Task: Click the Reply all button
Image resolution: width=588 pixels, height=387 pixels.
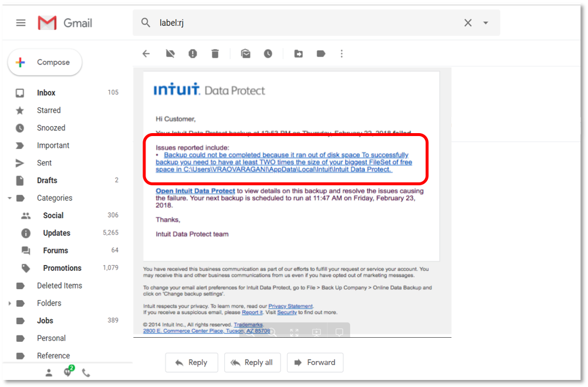Action: point(252,362)
